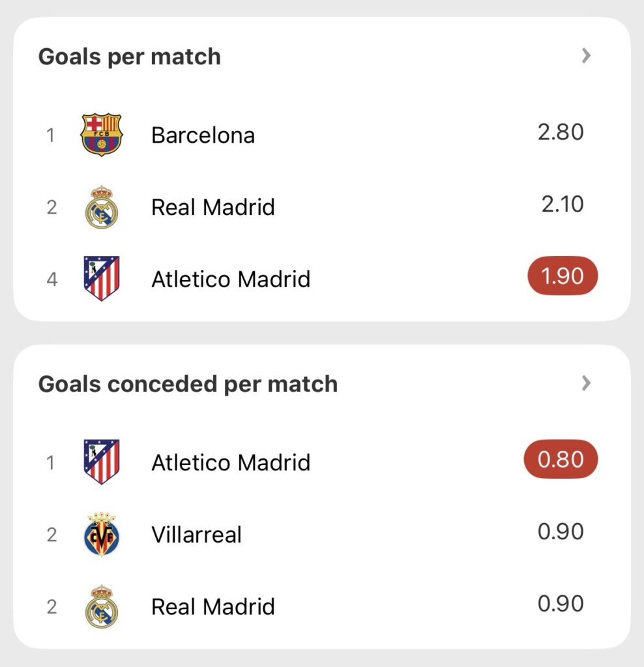
Task: Open the Goals per match heading
Action: [130, 57]
